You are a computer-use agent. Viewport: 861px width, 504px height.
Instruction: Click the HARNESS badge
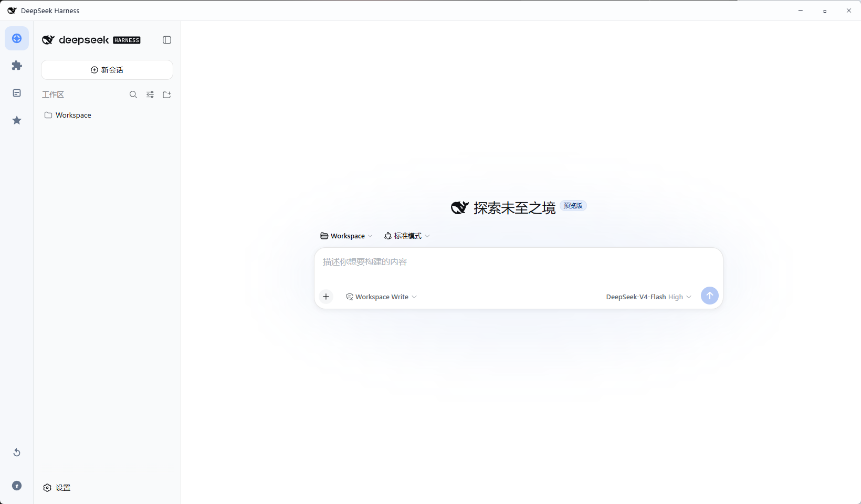(x=127, y=40)
